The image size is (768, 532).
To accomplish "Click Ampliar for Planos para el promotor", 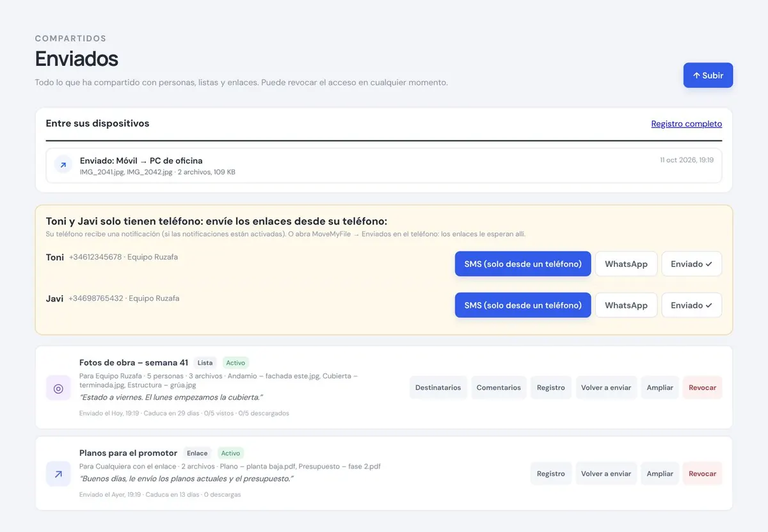I will point(660,474).
